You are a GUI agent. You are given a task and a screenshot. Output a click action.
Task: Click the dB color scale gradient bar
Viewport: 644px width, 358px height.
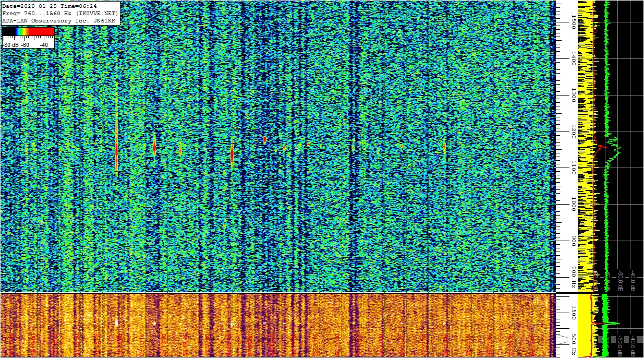28,31
